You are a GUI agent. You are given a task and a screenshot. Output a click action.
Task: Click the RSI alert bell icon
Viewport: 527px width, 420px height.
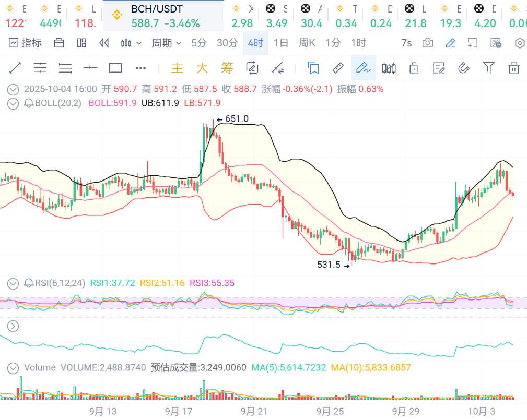coord(29,283)
